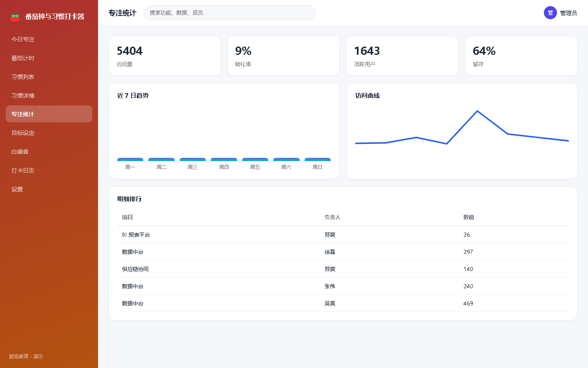Click the 驰旭教育 · 演示 footer link
The height and width of the screenshot is (368, 588).
26,357
